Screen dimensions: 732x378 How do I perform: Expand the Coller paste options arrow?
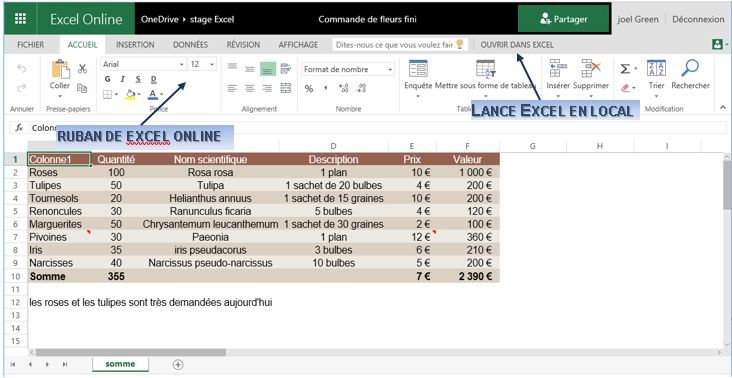60,97
